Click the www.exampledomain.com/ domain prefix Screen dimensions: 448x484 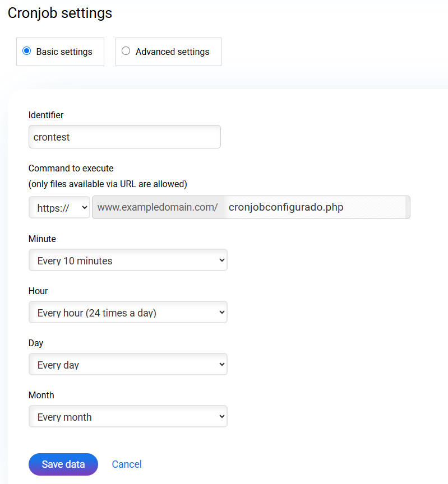coord(157,207)
